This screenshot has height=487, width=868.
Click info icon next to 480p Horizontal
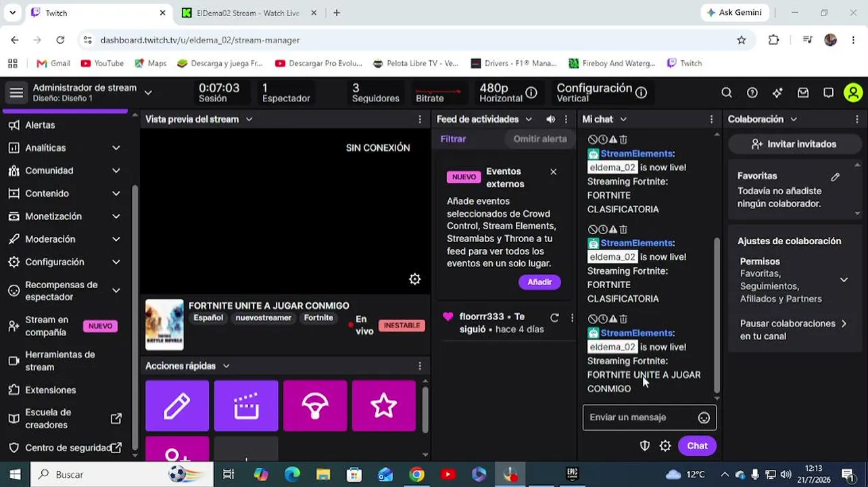[x=531, y=93]
